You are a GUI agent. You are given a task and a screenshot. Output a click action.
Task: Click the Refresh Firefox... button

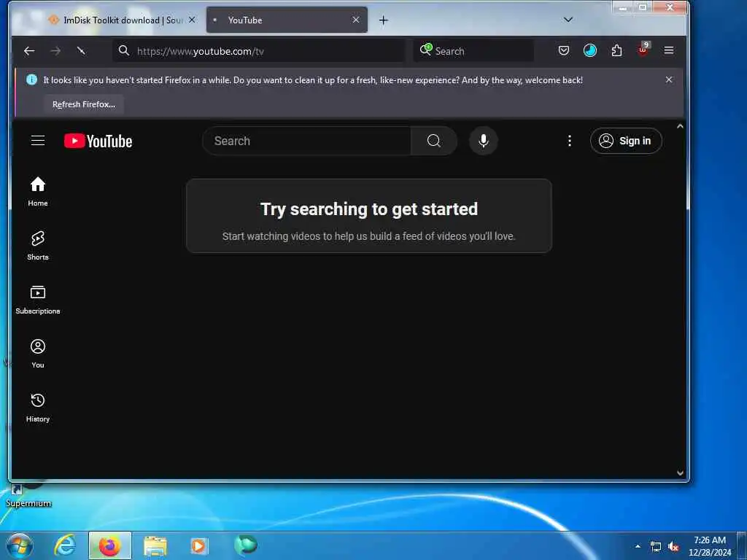click(84, 104)
